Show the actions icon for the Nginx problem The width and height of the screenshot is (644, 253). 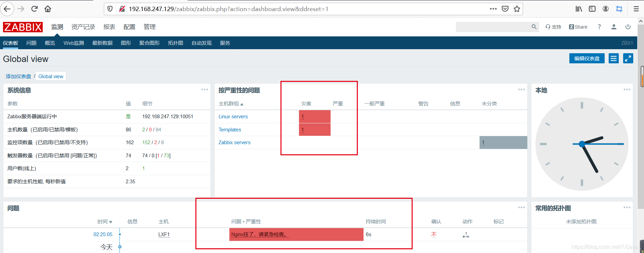tap(466, 235)
